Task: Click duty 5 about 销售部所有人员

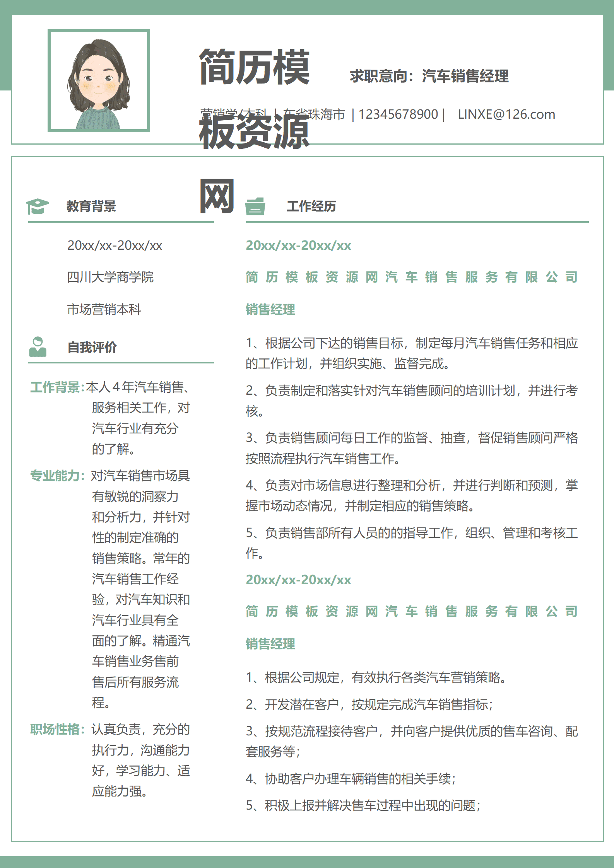Action: click(x=412, y=543)
